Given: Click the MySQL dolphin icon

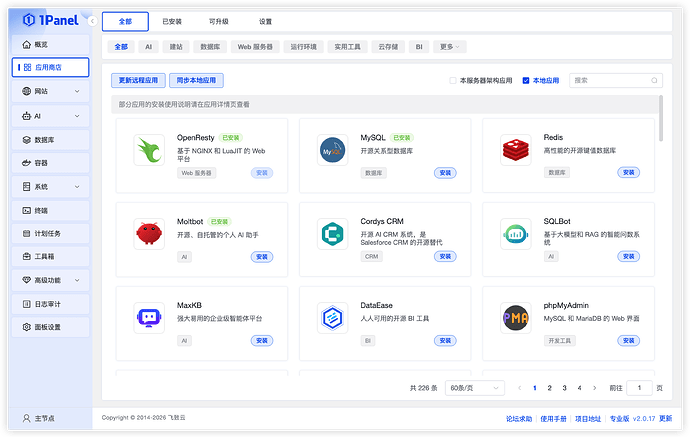Looking at the screenshot, I should pos(332,150).
